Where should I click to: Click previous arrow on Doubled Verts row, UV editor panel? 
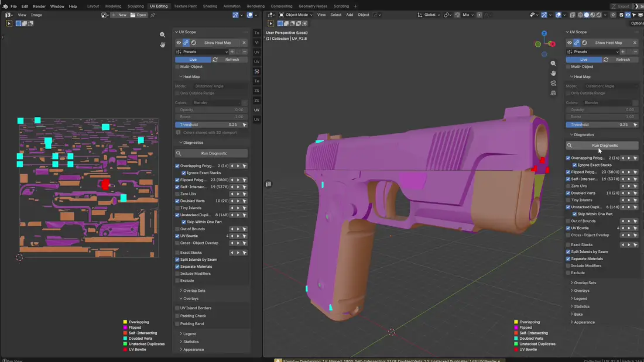[x=232, y=201]
